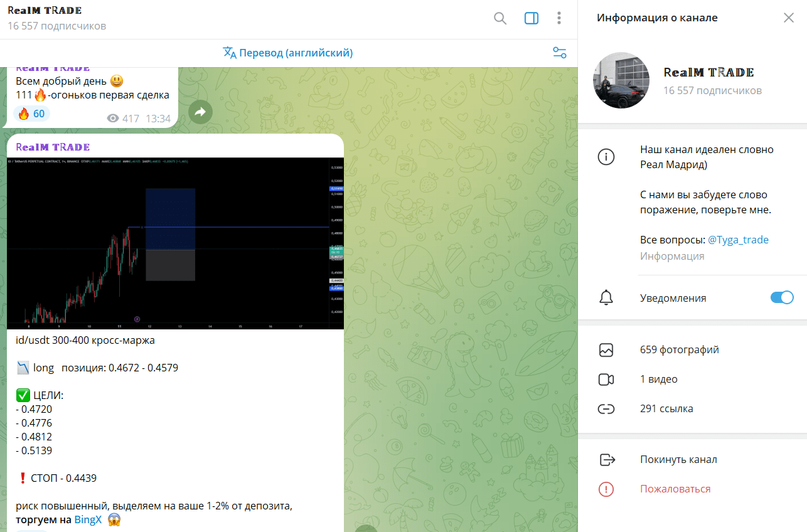Click the video camera icon

pyautogui.click(x=606, y=379)
